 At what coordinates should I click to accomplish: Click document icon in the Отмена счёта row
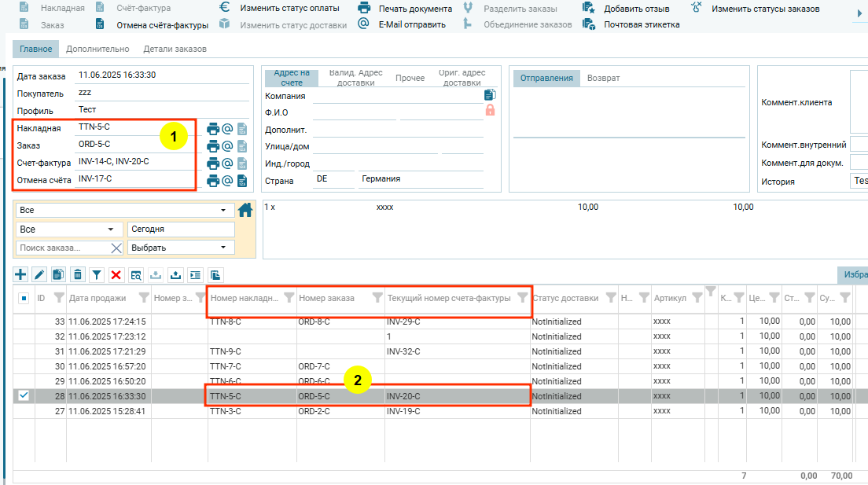coord(242,181)
